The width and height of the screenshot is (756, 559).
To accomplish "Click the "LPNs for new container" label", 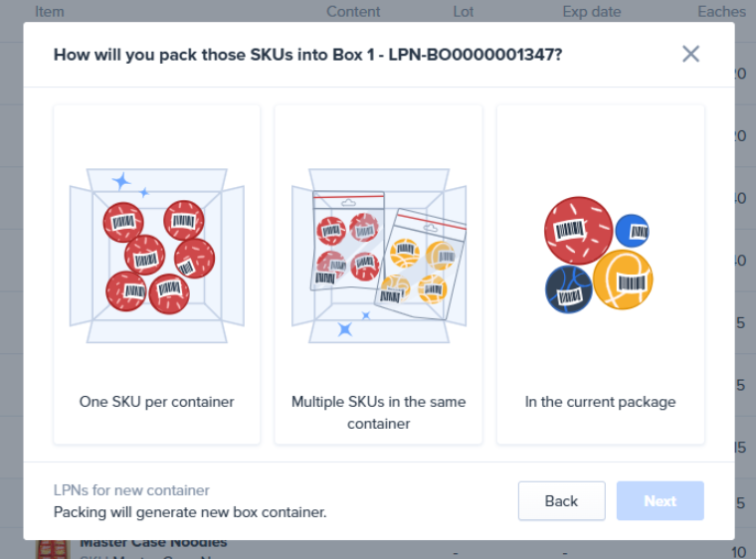I will click(x=131, y=489).
